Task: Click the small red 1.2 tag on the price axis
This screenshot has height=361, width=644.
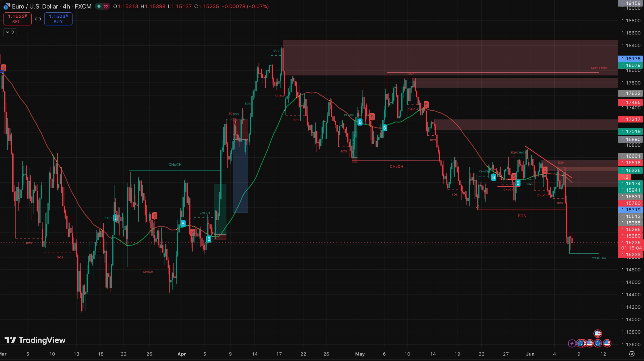Action: point(625,177)
